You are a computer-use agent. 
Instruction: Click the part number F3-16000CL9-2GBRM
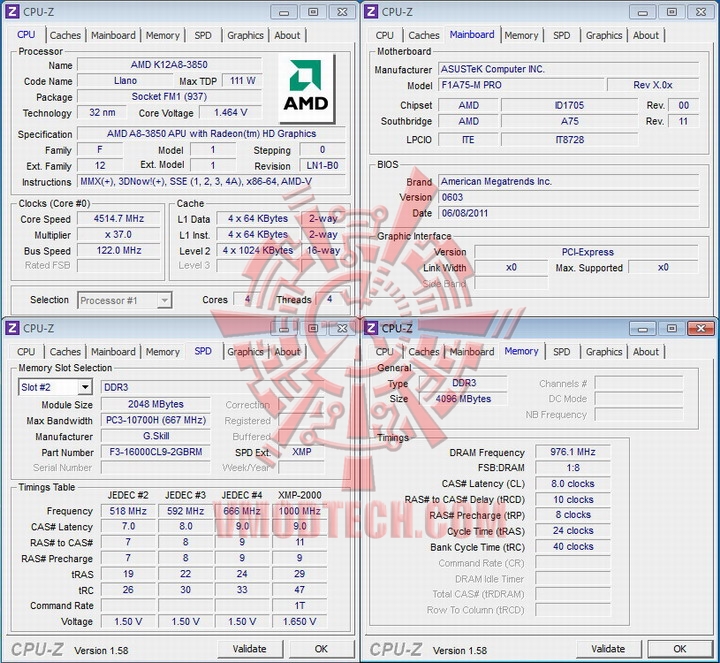click(x=156, y=452)
